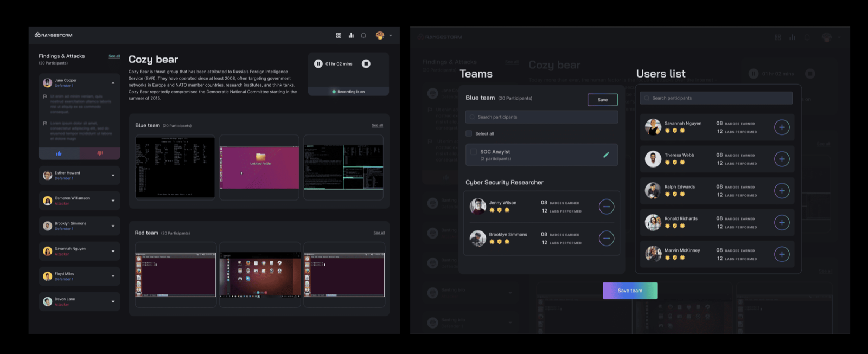Click Ronald Richards' avatar in Users list
Screen dimensions: 868x354
click(x=653, y=222)
